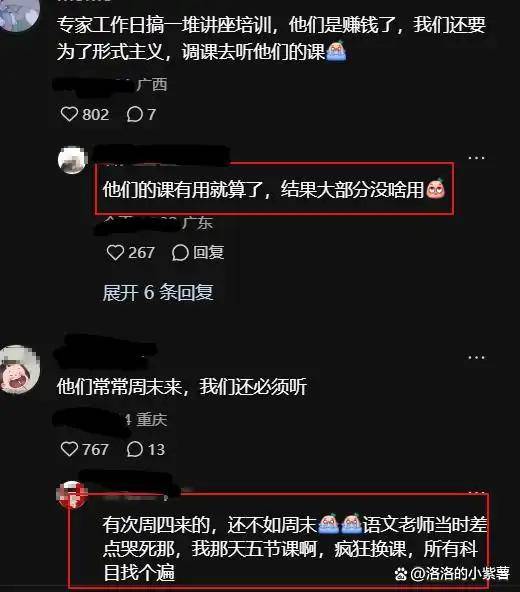This screenshot has width=520, height=592.
Task: Open cartoon avatar of Chongqing commenter
Action: [19, 369]
